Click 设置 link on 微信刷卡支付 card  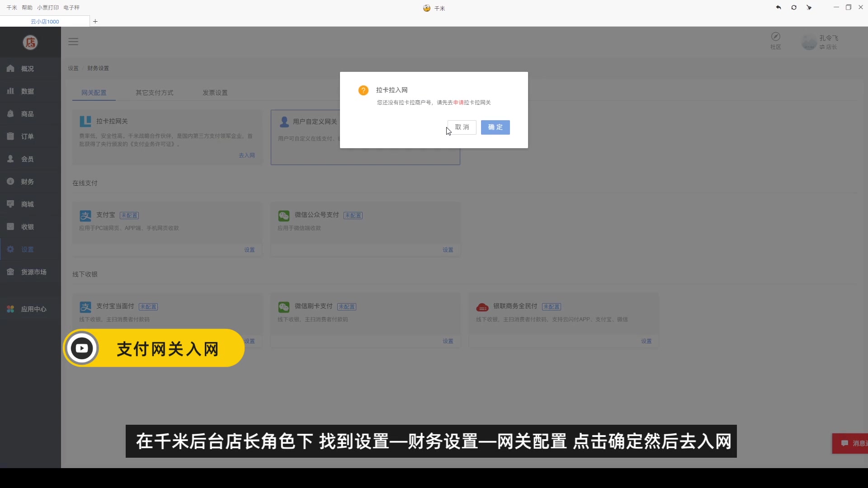[448, 341]
